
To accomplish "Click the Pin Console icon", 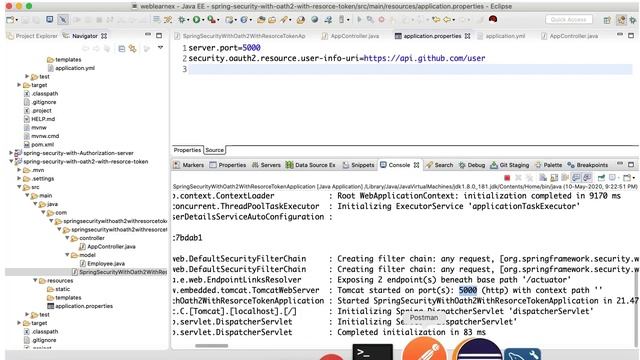I will pyautogui.click(x=601, y=178).
